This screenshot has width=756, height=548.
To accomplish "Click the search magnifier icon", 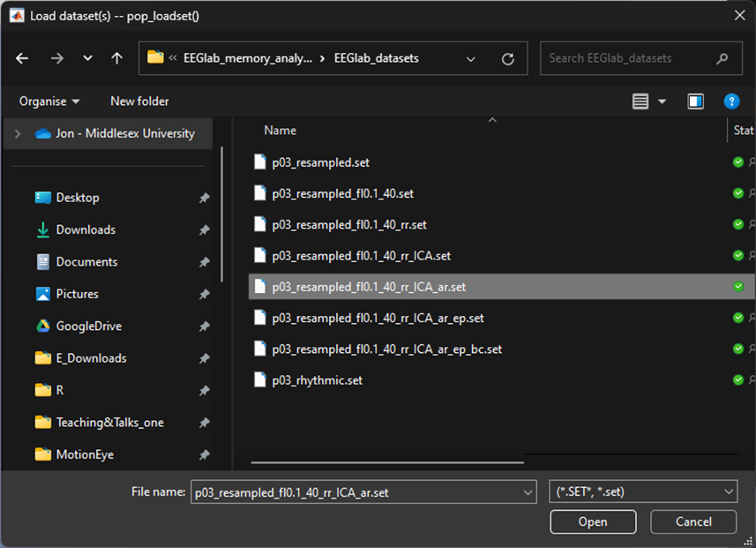I will tap(722, 58).
